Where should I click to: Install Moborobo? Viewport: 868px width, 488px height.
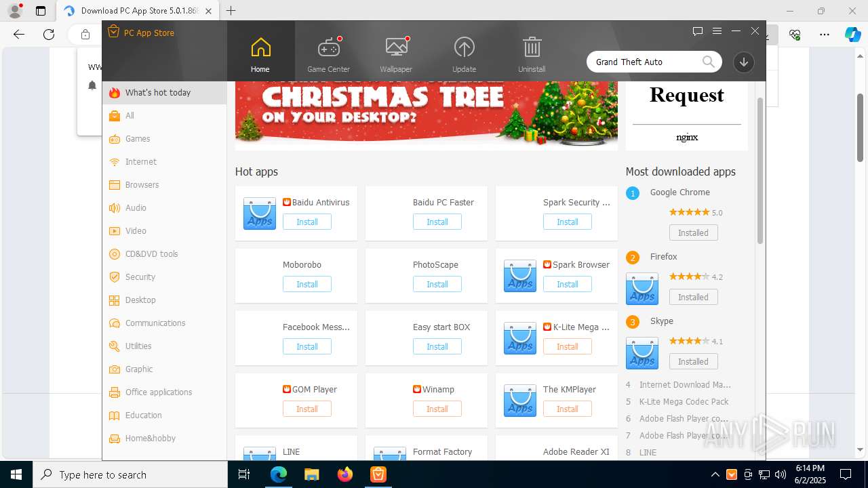(307, 285)
